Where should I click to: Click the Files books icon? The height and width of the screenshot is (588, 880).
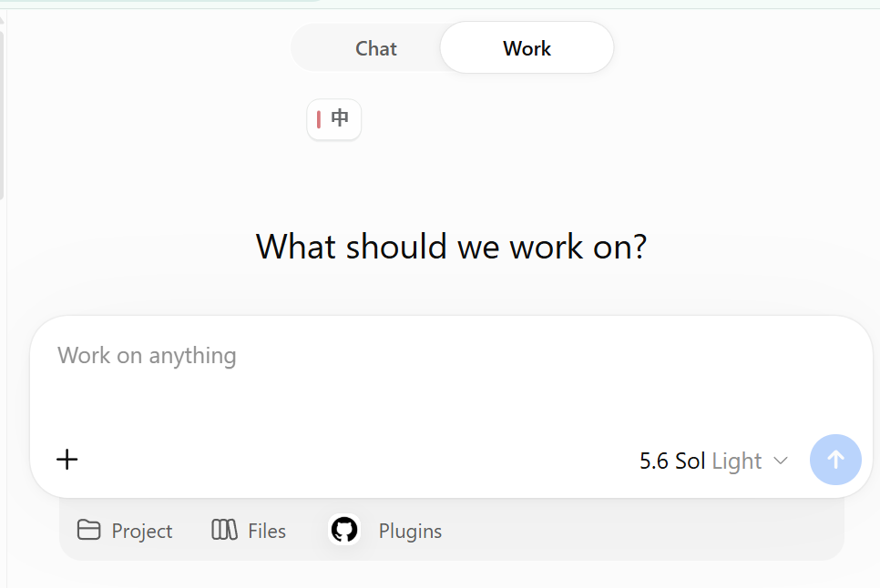click(x=224, y=530)
